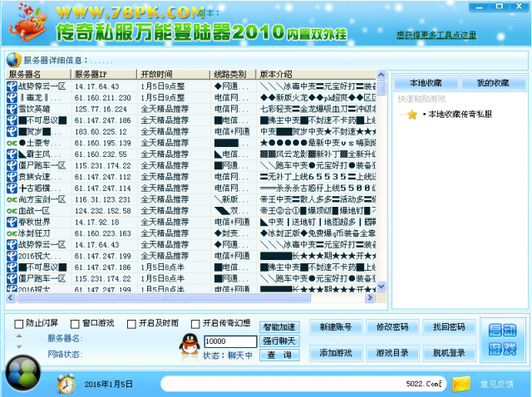
Task: Open the 游戏目录 button
Action: pos(392,353)
